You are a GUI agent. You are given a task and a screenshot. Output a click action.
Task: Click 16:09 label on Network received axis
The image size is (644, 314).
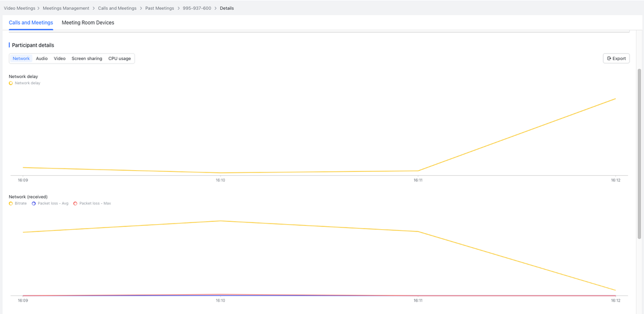click(23, 301)
